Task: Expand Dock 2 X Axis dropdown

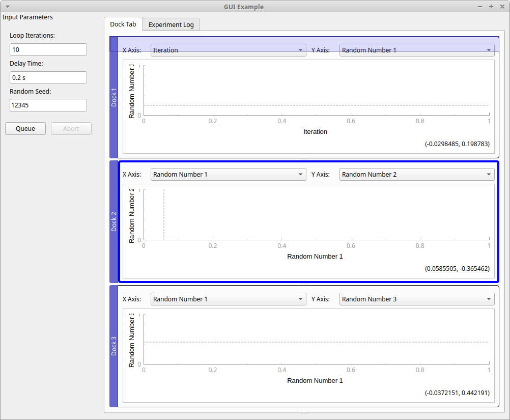Action: coord(228,174)
